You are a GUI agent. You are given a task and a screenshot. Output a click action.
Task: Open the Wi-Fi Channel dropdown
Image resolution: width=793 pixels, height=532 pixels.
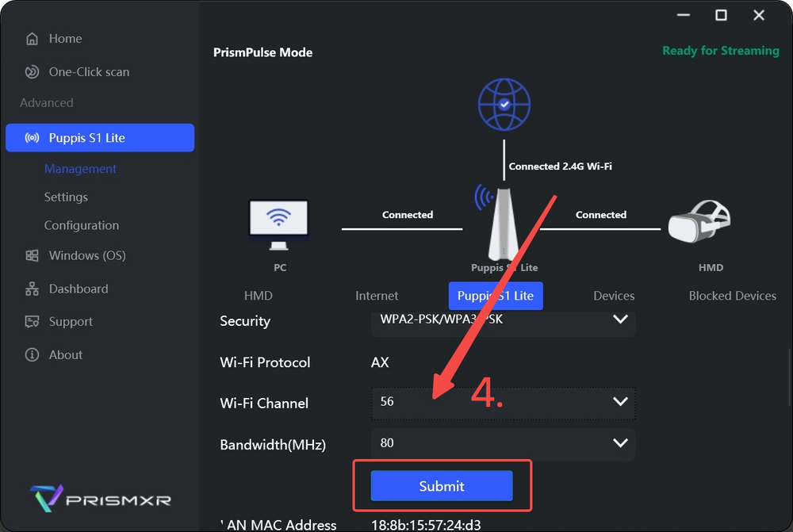pyautogui.click(x=620, y=402)
